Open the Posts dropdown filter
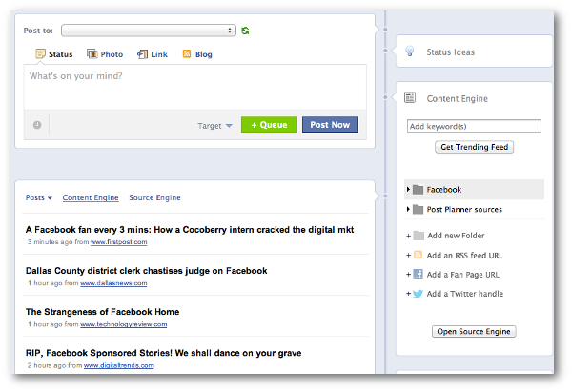The image size is (572, 392). click(x=39, y=197)
